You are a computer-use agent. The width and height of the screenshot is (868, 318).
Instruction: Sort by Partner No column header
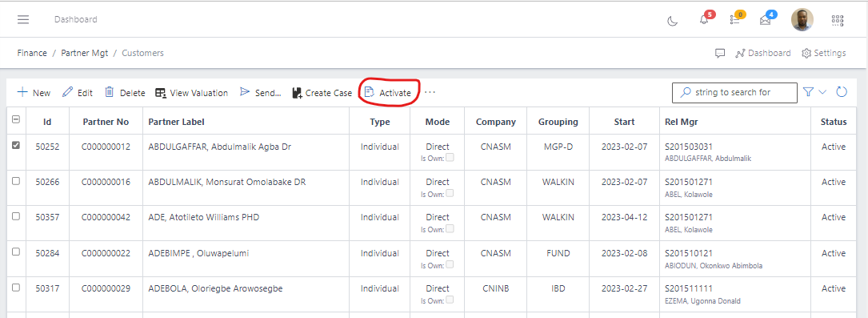pyautogui.click(x=106, y=122)
